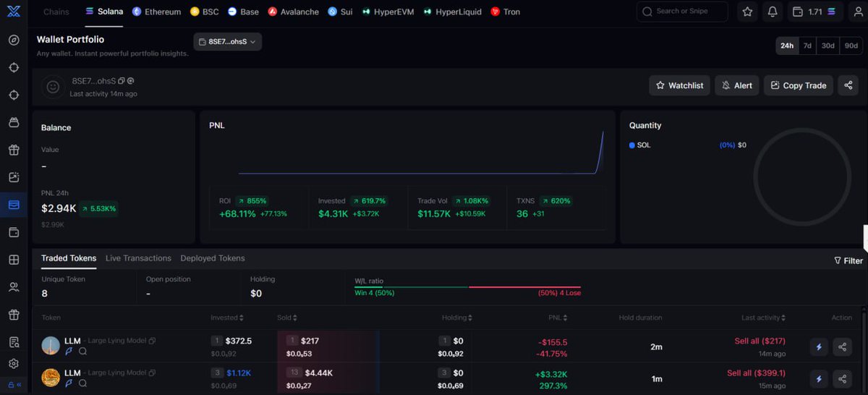
Task: Toggle the lock collapse control at sidebar bottom
Action: tap(14, 385)
